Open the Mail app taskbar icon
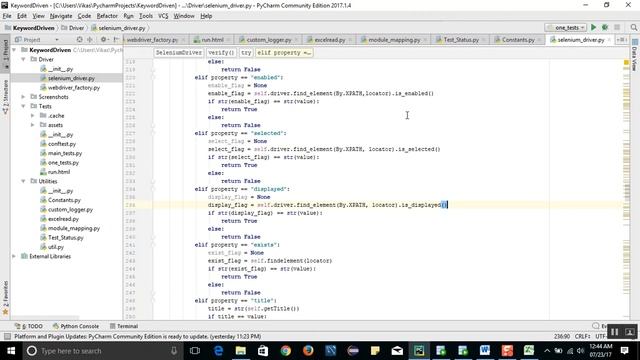The width and height of the screenshot is (640, 360). coord(397,351)
